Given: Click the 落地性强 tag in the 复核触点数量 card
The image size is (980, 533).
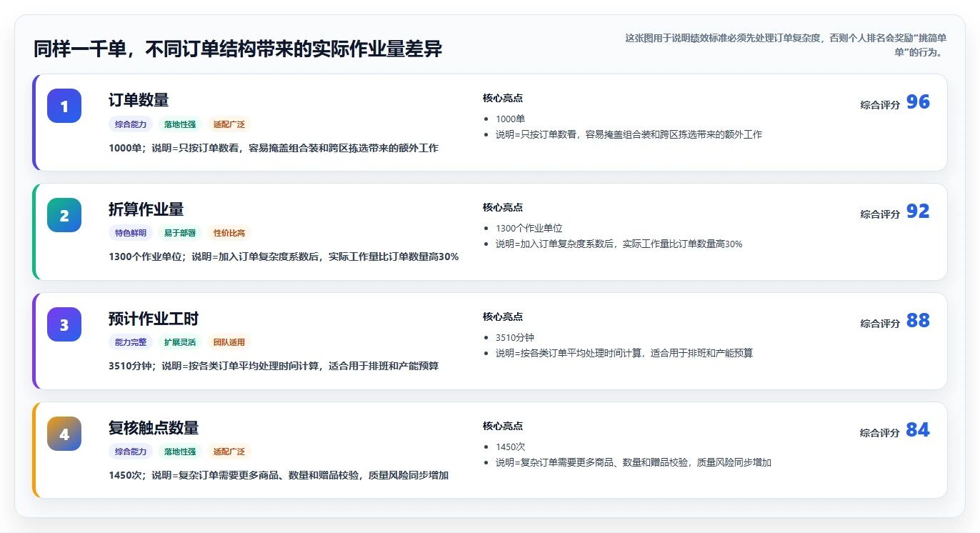Looking at the screenshot, I should click(180, 452).
